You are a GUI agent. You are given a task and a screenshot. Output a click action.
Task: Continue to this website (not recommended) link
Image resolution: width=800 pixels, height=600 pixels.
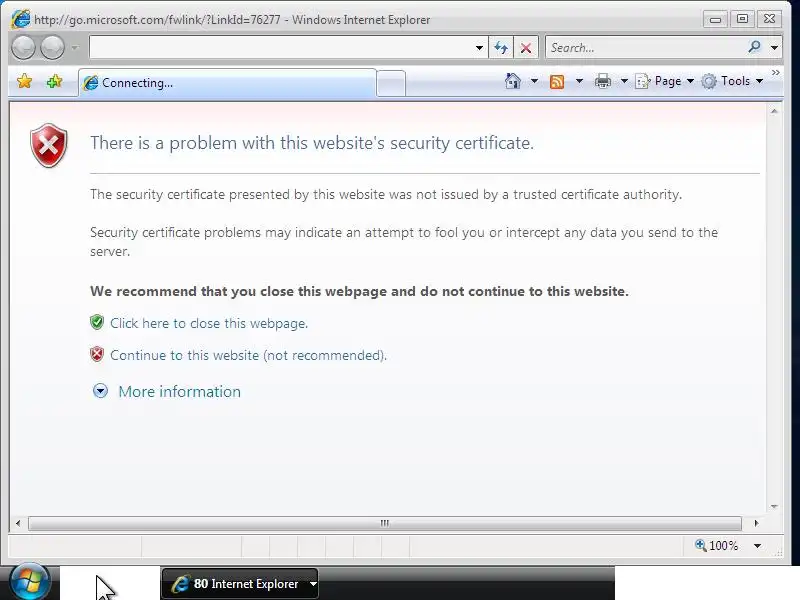[248, 355]
